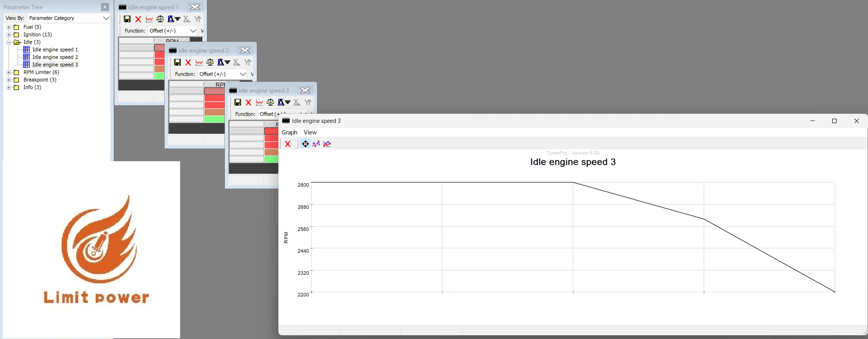Screen dimensions: 868x339
Task: Click blue A triangle icon in Idle engine speed 1
Action: click(x=171, y=19)
